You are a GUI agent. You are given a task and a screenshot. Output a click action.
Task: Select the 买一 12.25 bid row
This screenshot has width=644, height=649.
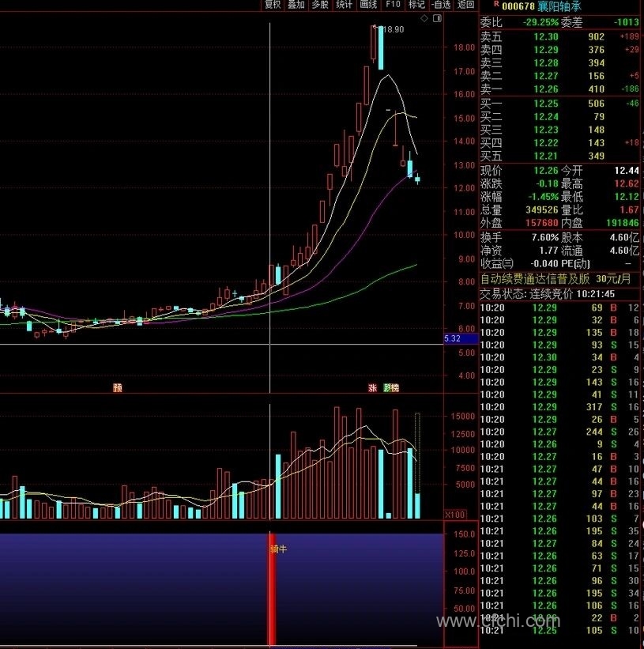[x=559, y=104]
